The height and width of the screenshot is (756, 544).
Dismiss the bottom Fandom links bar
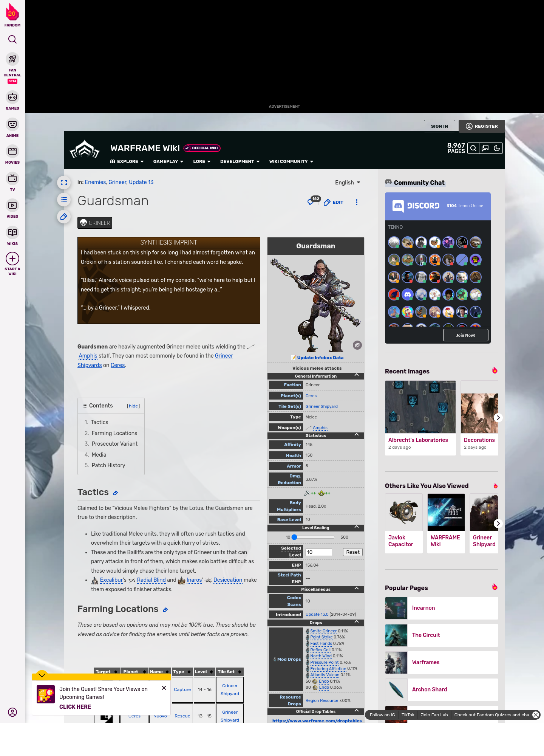[x=536, y=715]
